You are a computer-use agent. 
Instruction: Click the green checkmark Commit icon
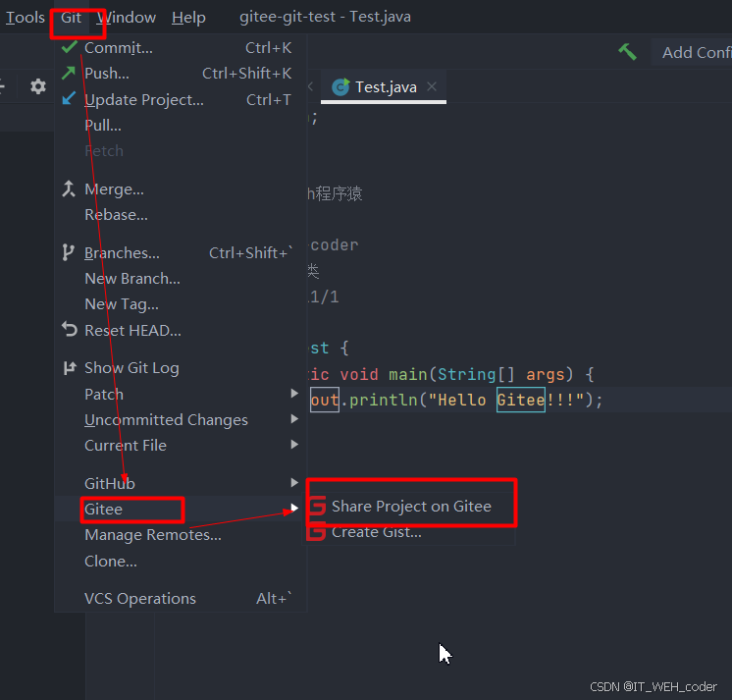[69, 47]
